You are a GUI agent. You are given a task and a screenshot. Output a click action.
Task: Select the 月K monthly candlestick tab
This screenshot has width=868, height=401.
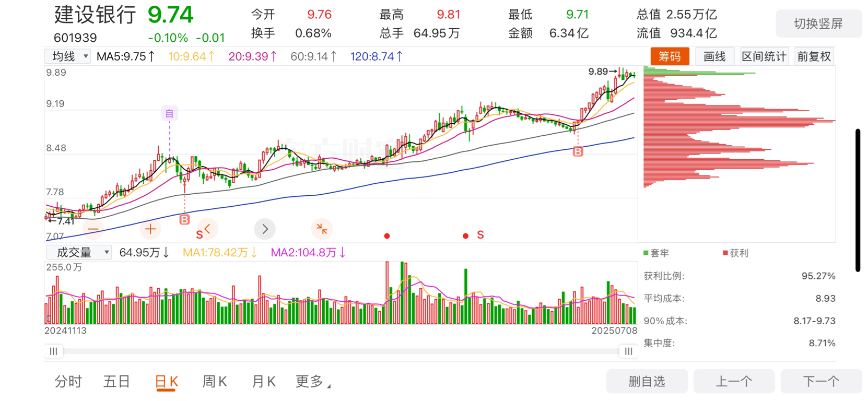(264, 382)
